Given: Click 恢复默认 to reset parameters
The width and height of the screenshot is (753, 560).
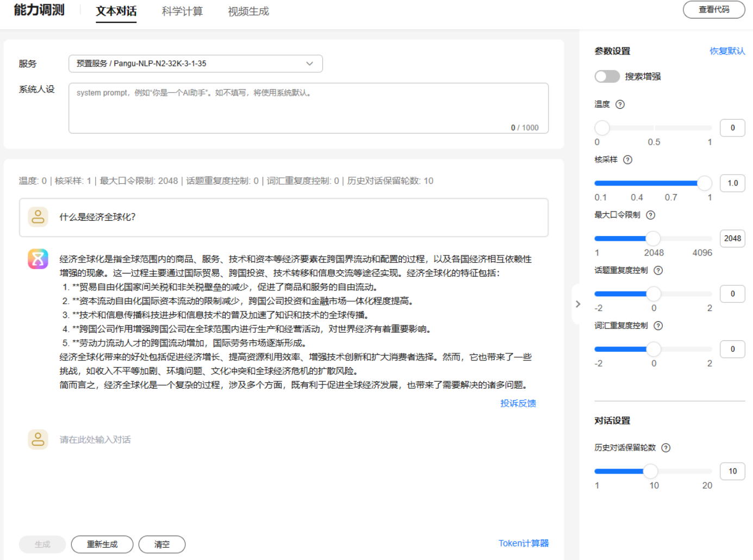Looking at the screenshot, I should pyautogui.click(x=727, y=51).
